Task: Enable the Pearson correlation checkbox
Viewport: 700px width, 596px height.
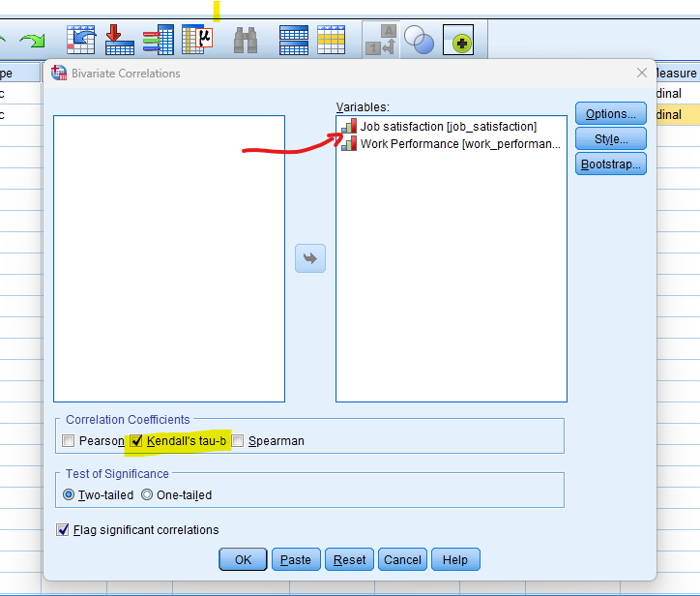Action: (x=69, y=441)
